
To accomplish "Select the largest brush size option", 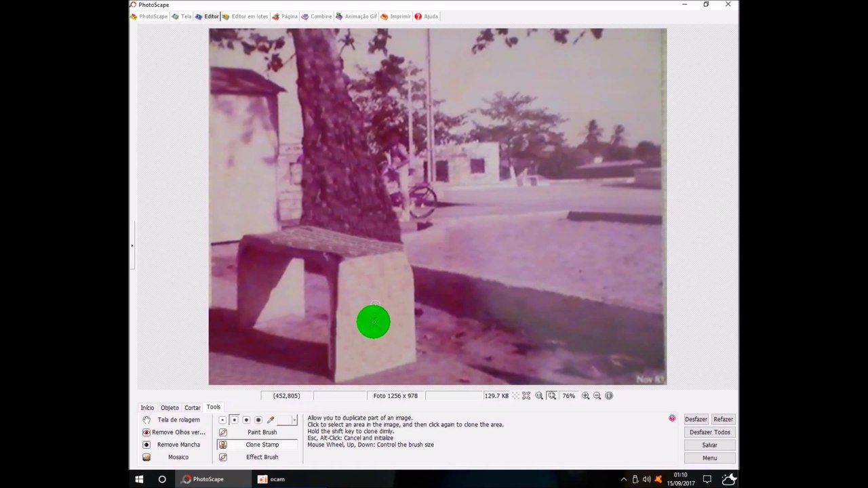I will (258, 420).
